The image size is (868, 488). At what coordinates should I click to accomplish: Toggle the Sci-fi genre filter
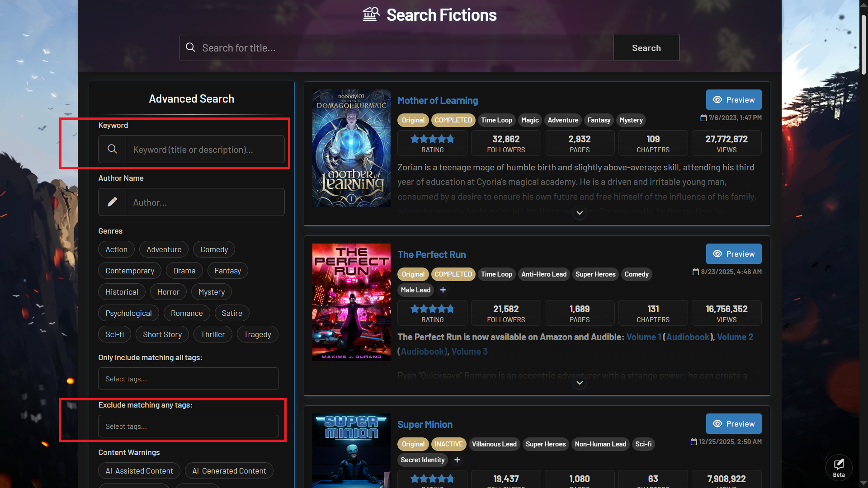tap(115, 334)
